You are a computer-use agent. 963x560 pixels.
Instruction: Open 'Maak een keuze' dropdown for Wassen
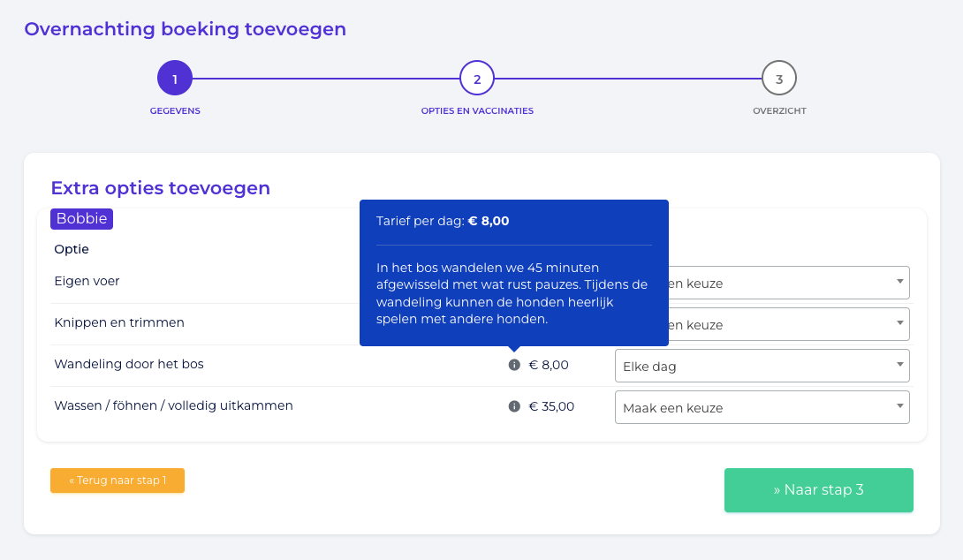[762, 408]
